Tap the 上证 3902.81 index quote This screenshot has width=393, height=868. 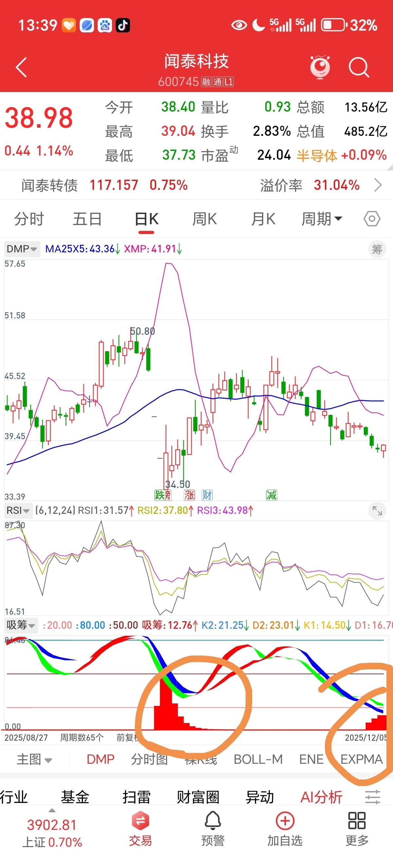pyautogui.click(x=52, y=833)
